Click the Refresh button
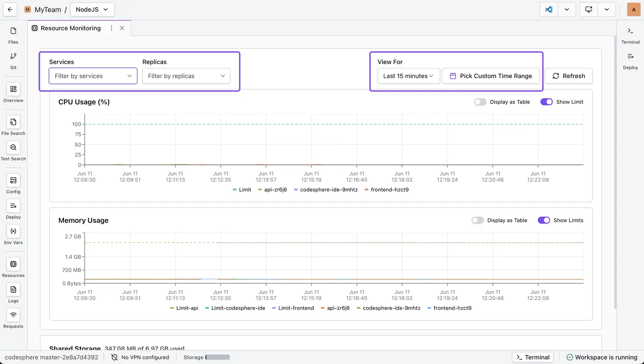The width and height of the screenshot is (644, 364). coord(569,76)
